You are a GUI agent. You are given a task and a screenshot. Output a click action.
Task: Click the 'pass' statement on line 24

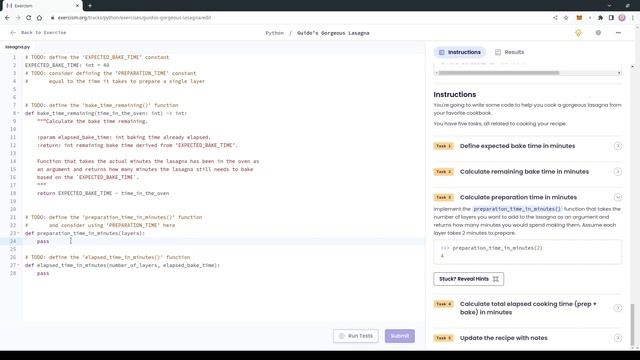click(43, 242)
